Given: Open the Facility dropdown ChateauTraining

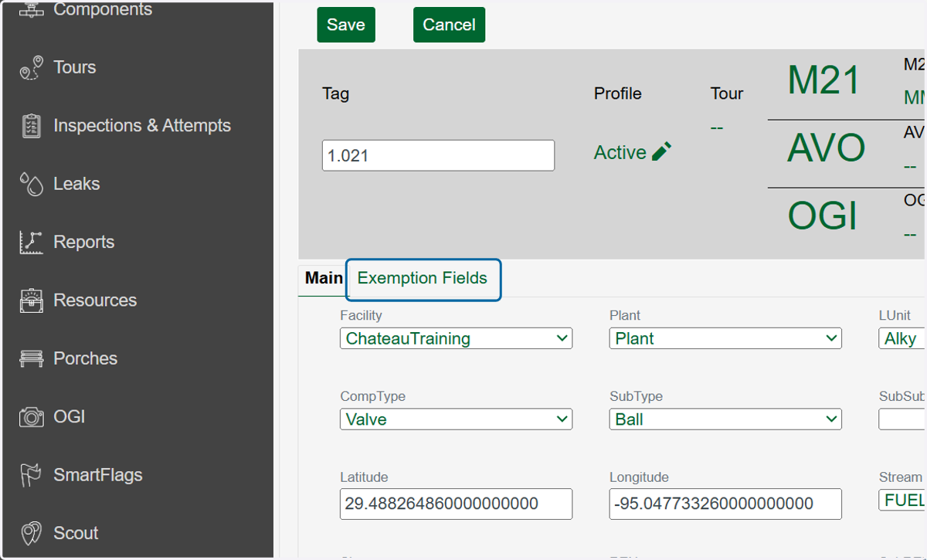Looking at the screenshot, I should click(x=456, y=338).
